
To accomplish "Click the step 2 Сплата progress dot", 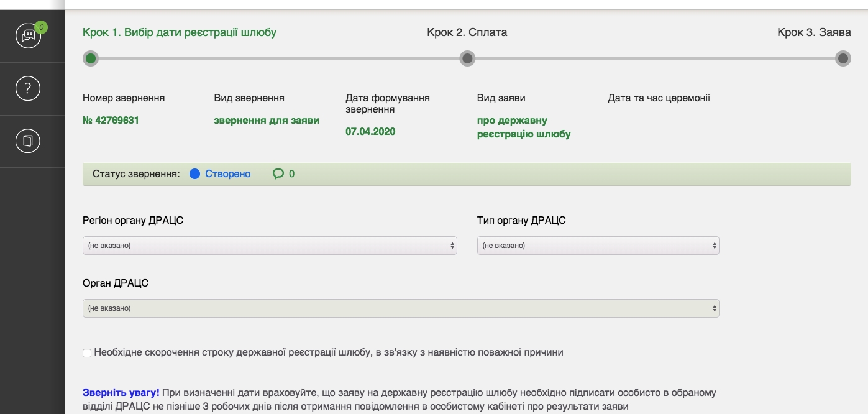I will 467,58.
